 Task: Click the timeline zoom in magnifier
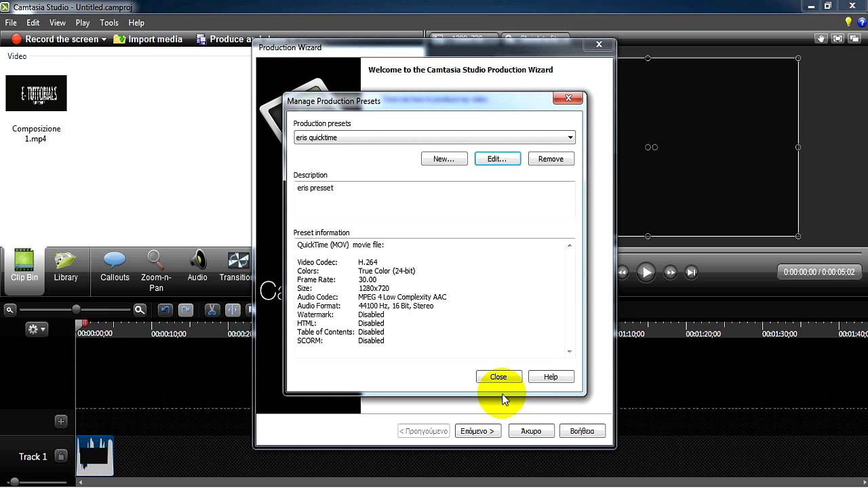click(x=140, y=310)
